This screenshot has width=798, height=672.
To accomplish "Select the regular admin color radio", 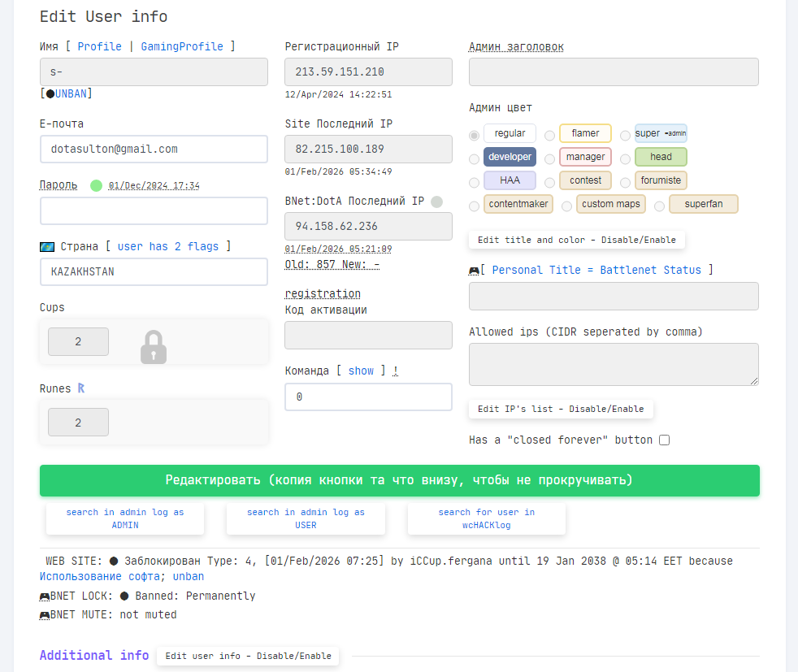I will click(474, 136).
